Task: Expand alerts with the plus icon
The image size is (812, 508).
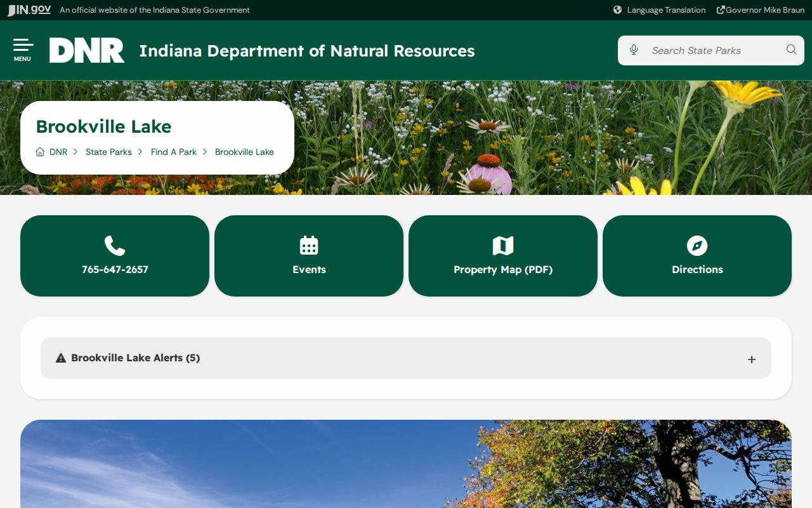Action: (x=752, y=359)
